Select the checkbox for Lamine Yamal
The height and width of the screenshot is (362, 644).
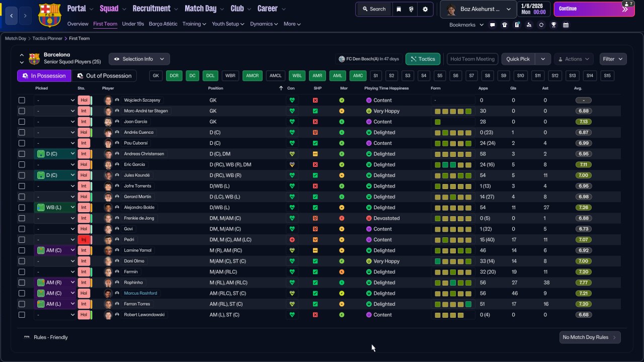click(x=22, y=250)
